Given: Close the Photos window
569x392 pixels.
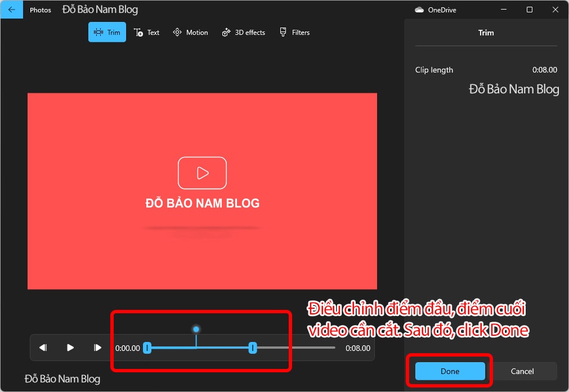Looking at the screenshot, I should coord(555,10).
